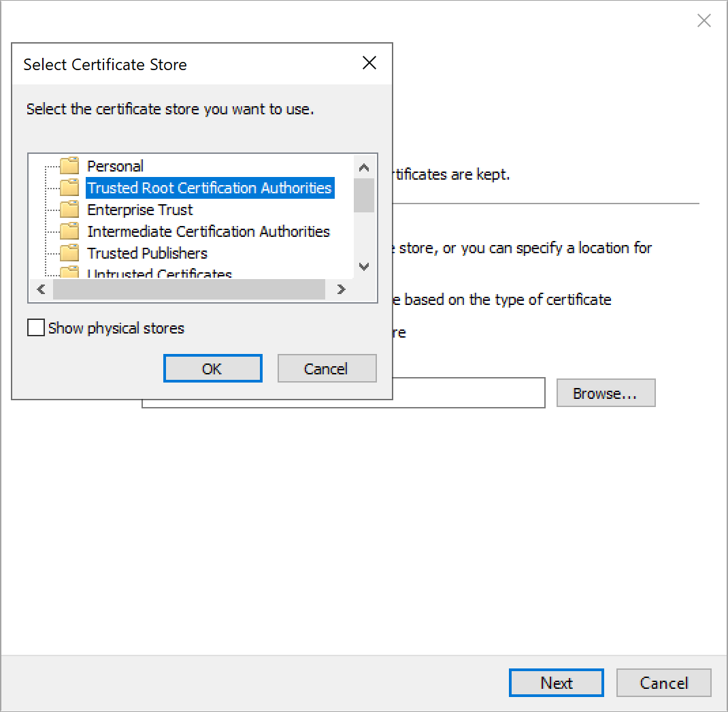Enable the Show physical stores checkbox

point(35,327)
